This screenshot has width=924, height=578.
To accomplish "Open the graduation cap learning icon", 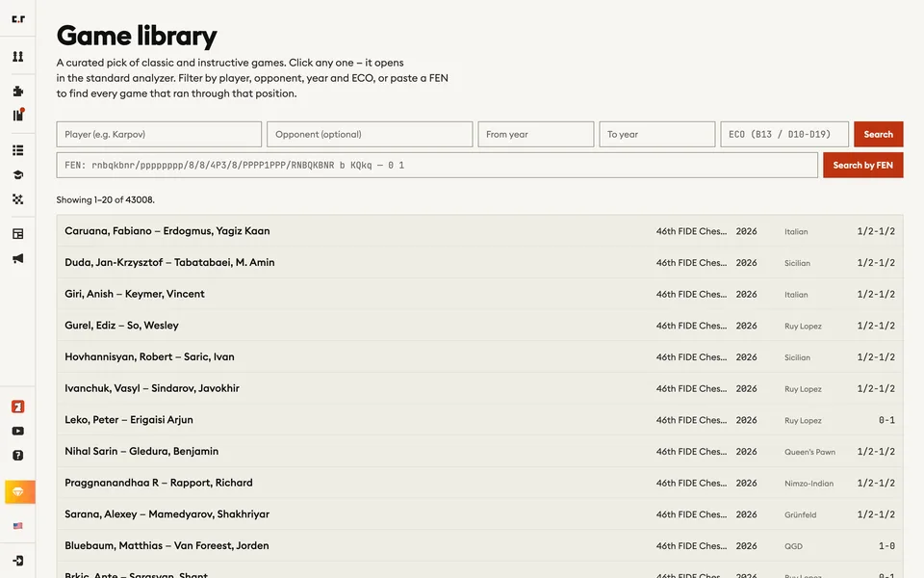I will pyautogui.click(x=18, y=174).
